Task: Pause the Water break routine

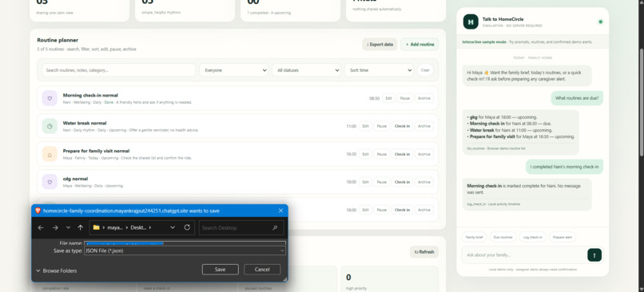Action: pos(382,126)
